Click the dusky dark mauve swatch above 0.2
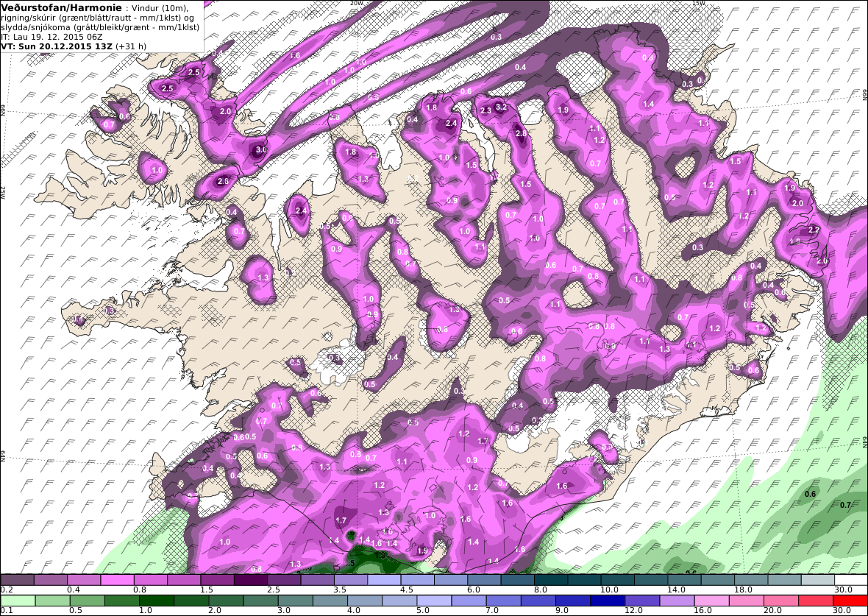868x616 pixels. pyautogui.click(x=17, y=580)
